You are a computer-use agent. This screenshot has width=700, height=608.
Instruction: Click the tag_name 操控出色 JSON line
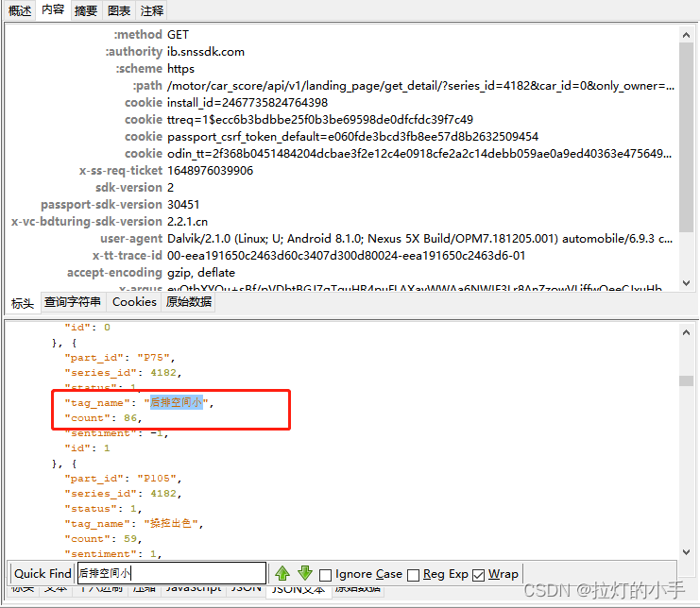pyautogui.click(x=134, y=524)
